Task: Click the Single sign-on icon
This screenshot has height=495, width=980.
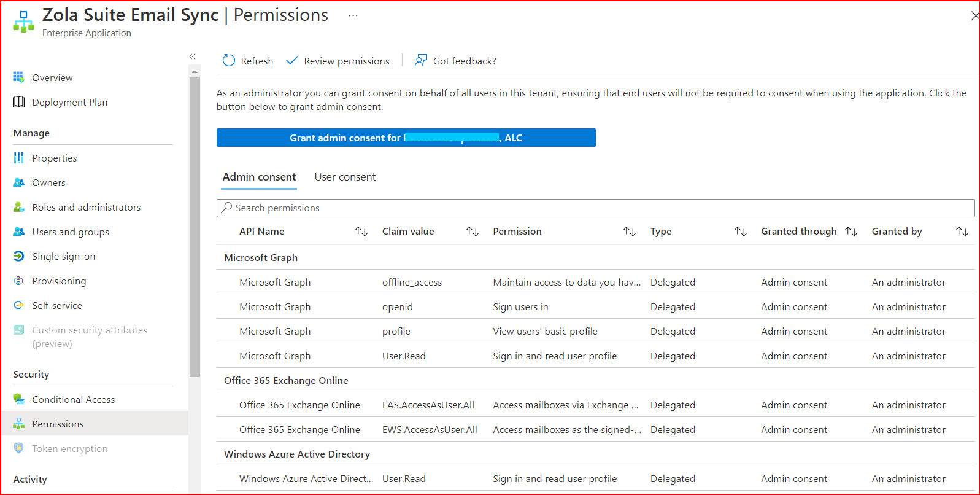Action: click(18, 256)
